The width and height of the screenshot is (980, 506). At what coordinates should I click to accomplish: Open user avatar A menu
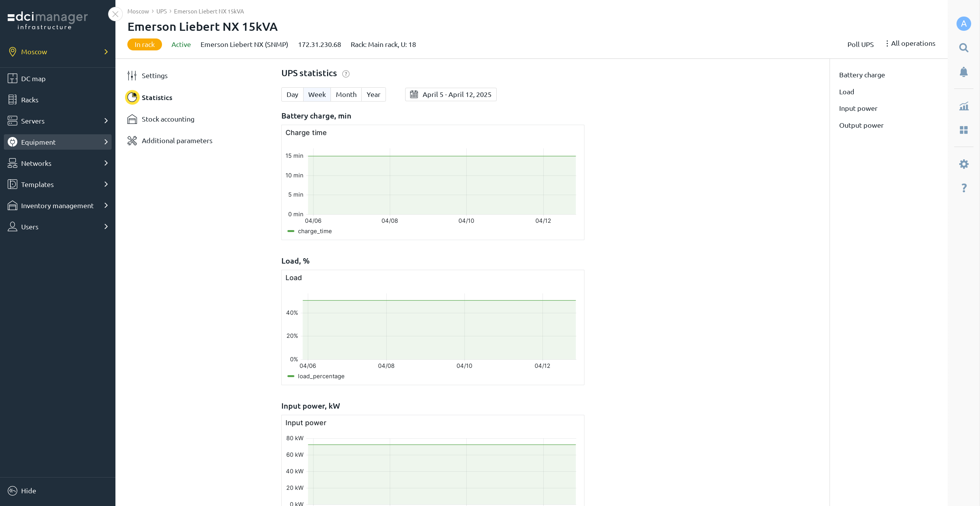(963, 24)
